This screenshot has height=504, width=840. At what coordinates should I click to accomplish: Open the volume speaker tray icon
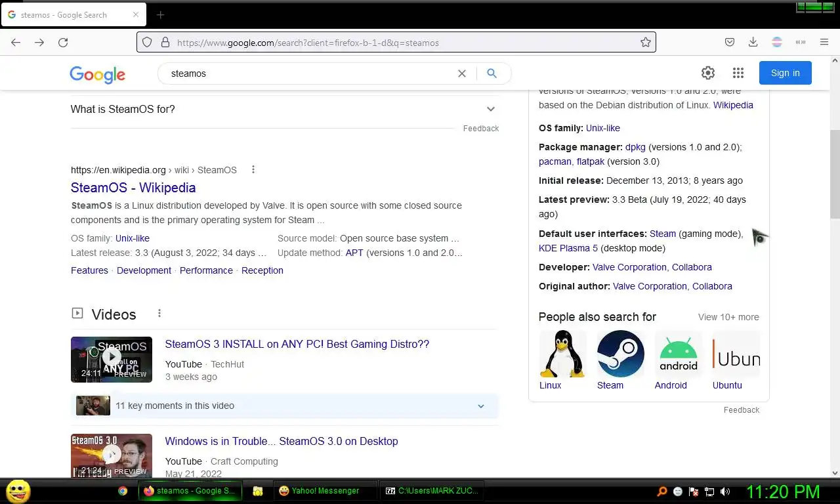click(725, 491)
